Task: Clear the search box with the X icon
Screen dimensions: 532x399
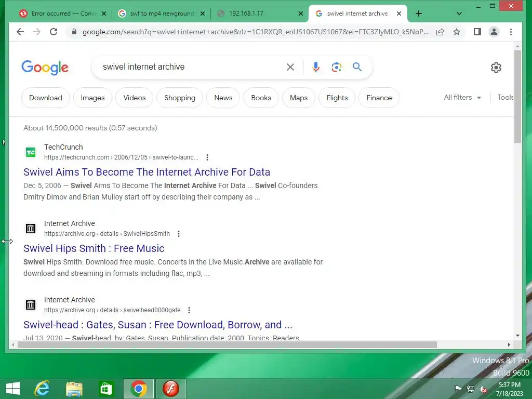Action: pos(290,67)
